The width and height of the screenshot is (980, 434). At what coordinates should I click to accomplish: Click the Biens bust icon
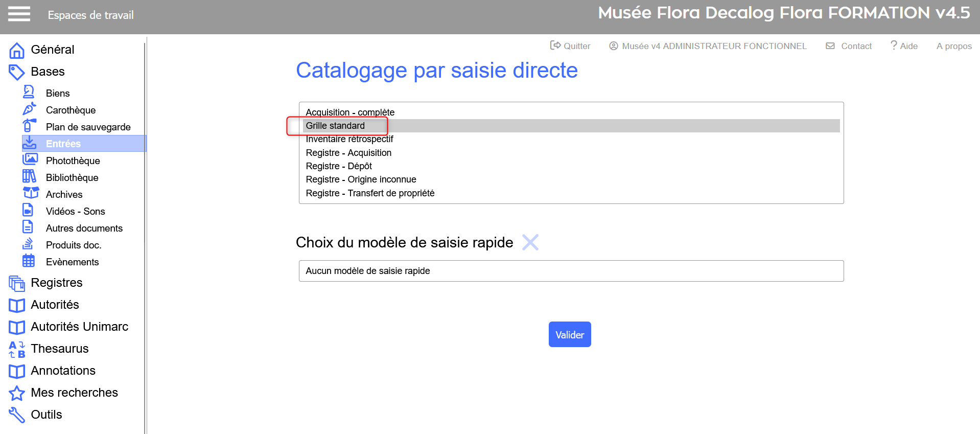[29, 93]
